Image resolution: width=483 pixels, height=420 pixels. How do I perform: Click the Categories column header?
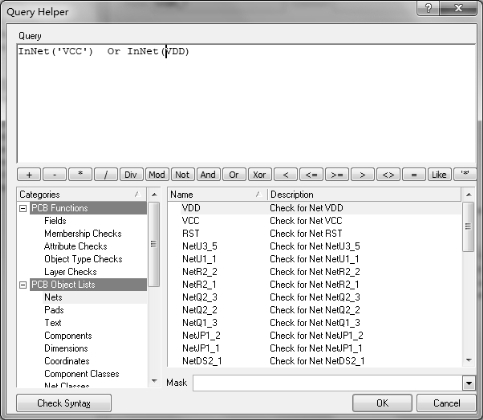[x=82, y=195]
